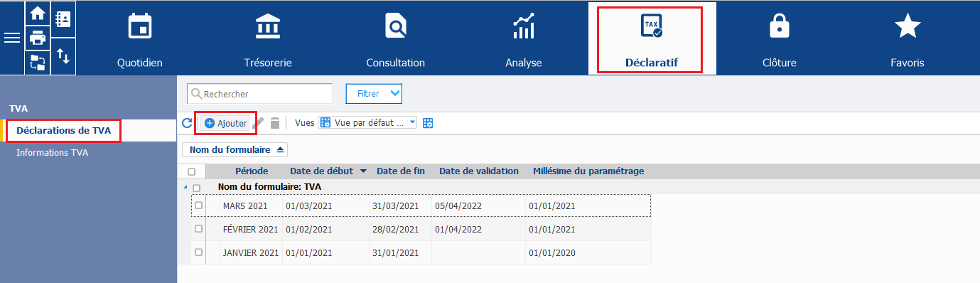This screenshot has width=980, height=283.
Task: Click the printer icon
Action: [x=38, y=38]
